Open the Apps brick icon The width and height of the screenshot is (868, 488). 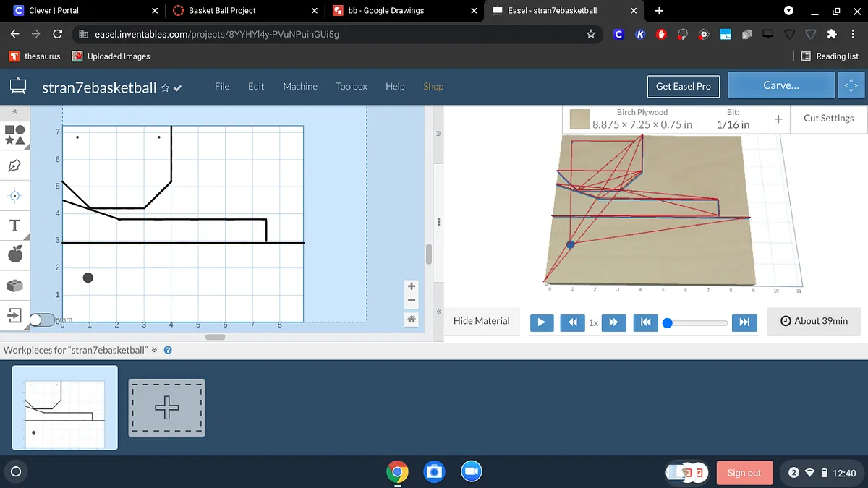click(x=14, y=285)
